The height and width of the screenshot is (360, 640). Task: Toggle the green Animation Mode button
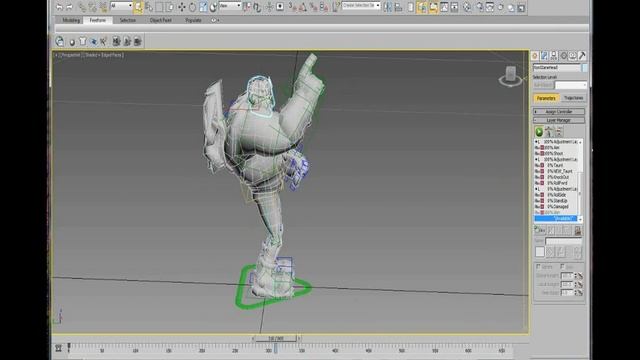(539, 131)
